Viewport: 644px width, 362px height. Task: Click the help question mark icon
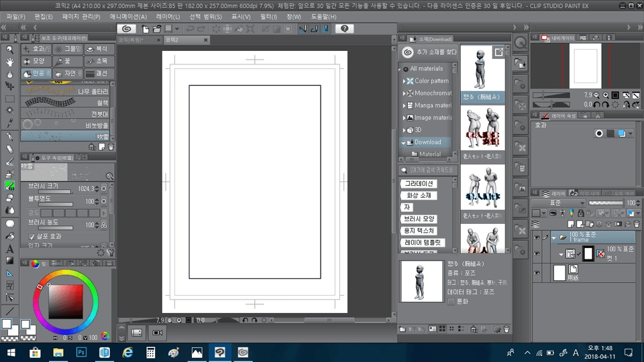tap(345, 29)
